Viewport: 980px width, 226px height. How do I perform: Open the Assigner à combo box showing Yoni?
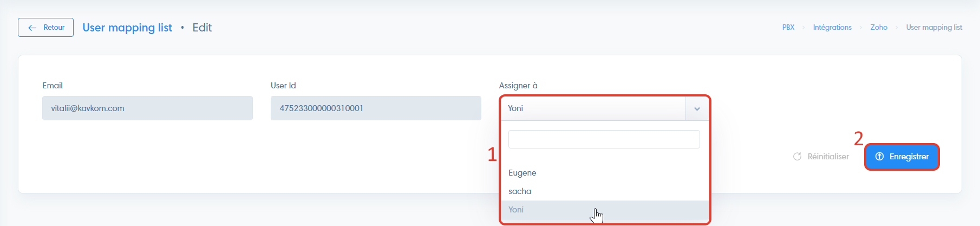pos(605,108)
